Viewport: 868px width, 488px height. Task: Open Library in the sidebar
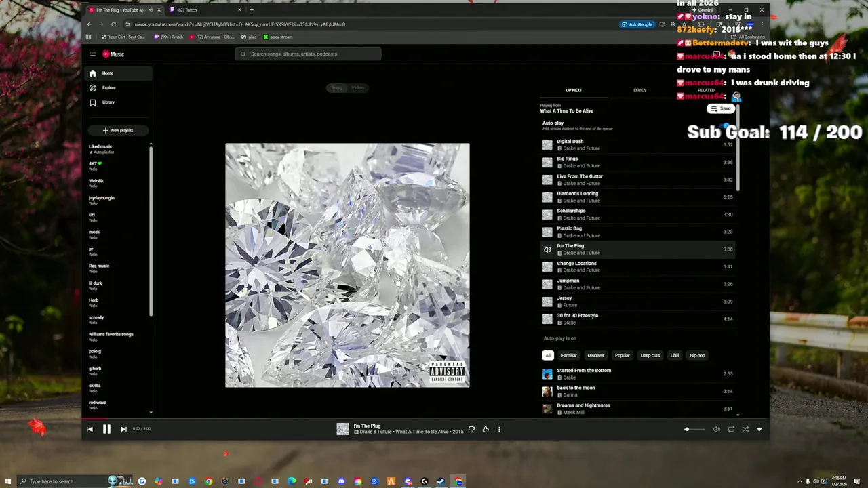119,102
